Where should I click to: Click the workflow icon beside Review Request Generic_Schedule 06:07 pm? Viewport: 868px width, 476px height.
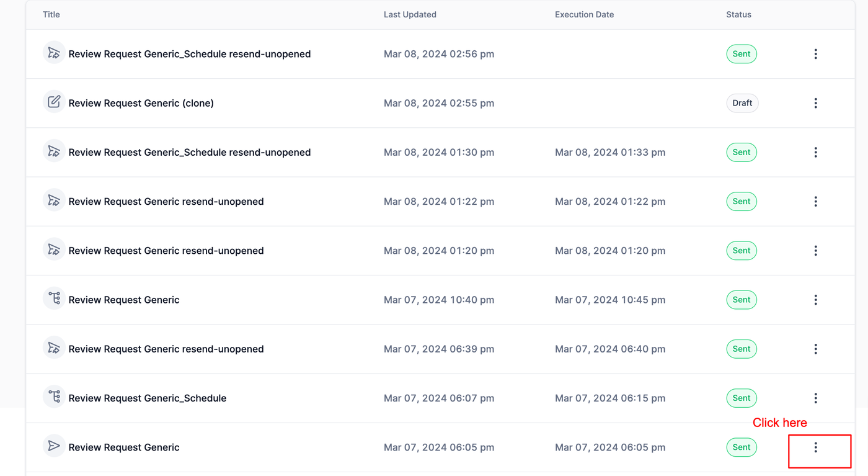tap(54, 397)
